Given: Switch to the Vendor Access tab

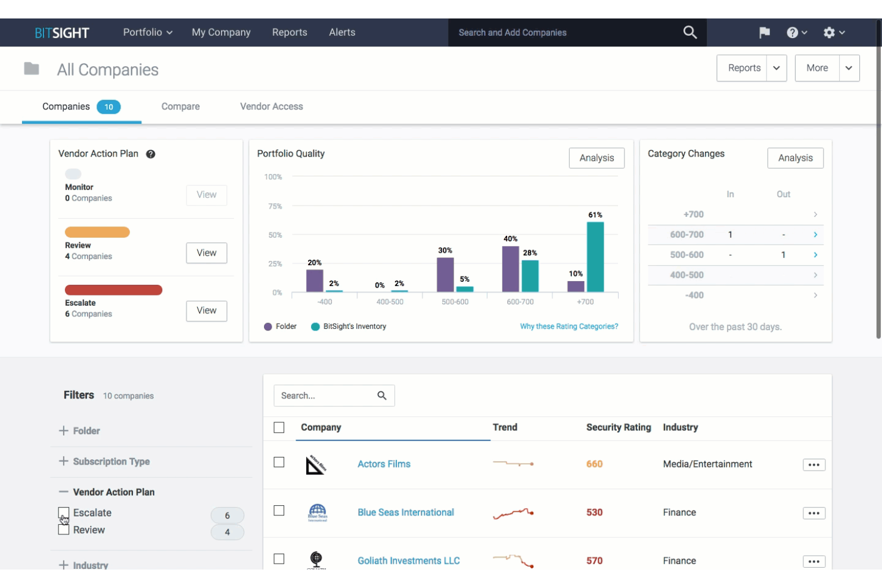Looking at the screenshot, I should pos(271,106).
